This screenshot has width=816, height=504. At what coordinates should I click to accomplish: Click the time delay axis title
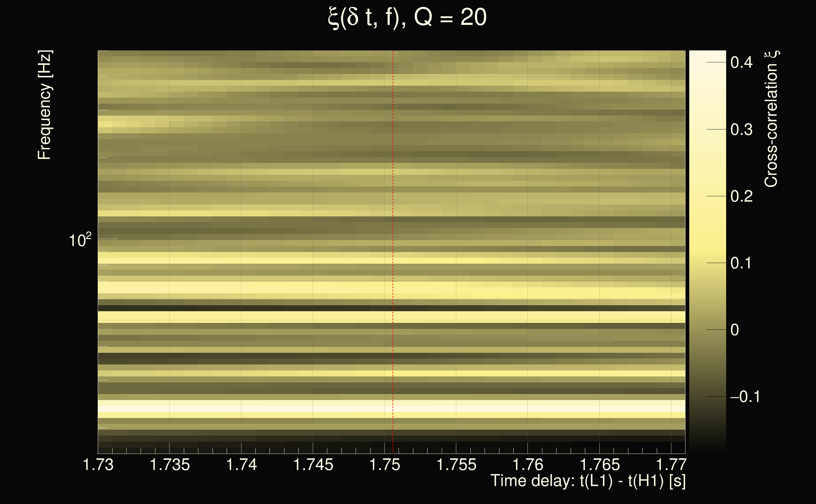pos(588,481)
